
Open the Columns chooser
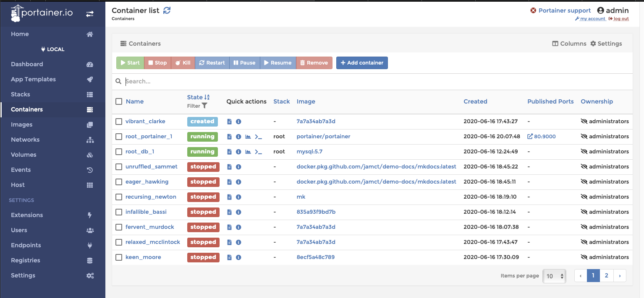(569, 44)
